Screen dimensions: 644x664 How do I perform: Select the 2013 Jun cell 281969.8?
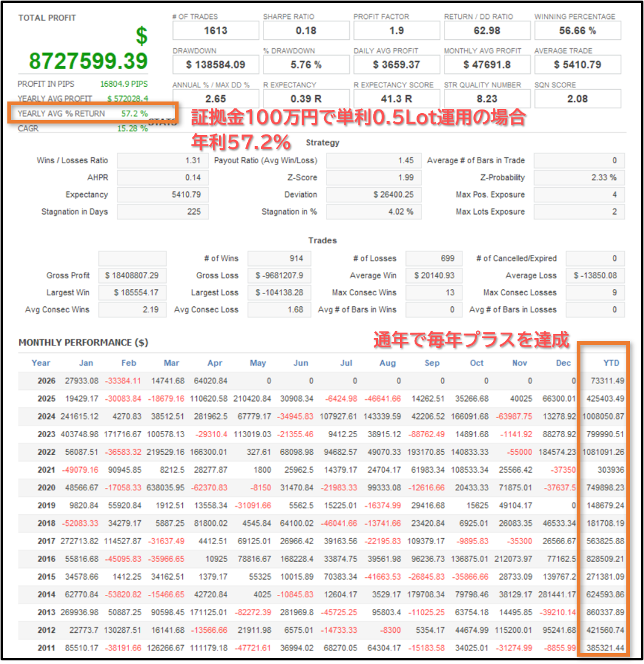297,613
